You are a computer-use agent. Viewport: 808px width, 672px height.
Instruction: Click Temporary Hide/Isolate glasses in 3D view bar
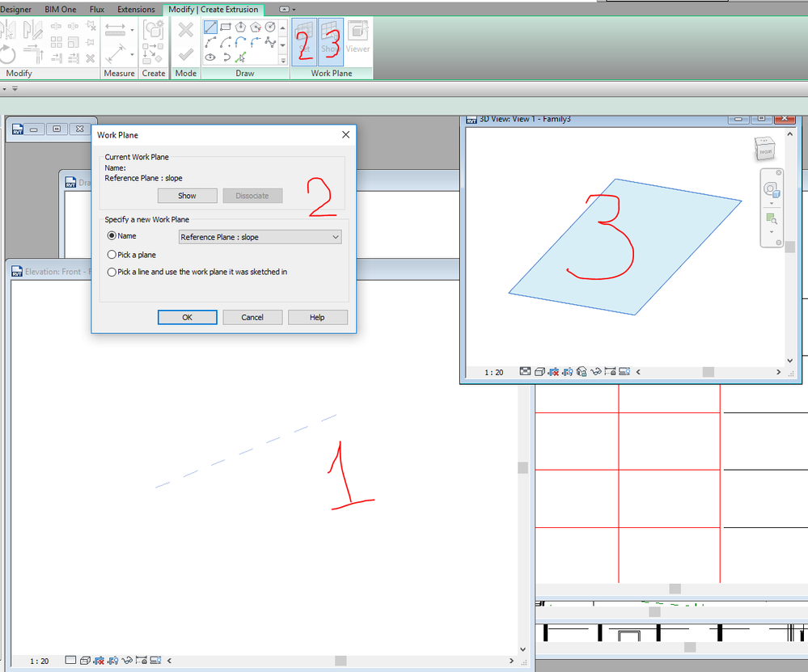(x=596, y=371)
